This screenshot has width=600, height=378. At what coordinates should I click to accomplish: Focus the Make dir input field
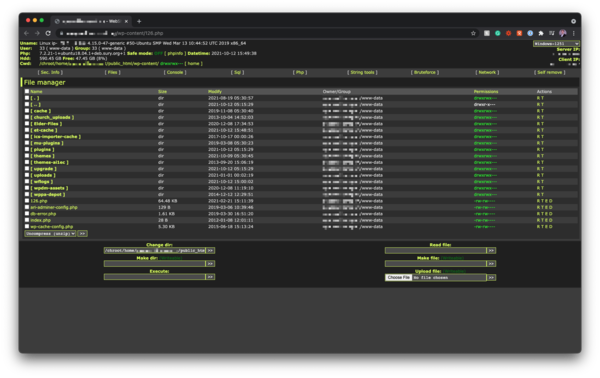(x=155, y=264)
